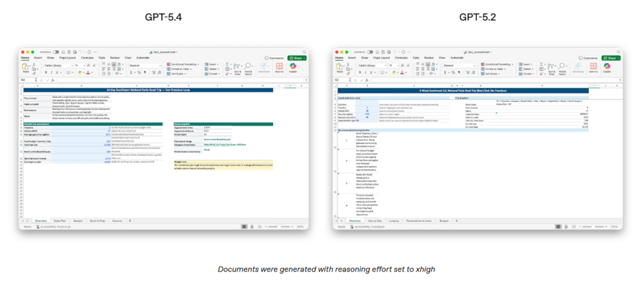Switch to the Daily Plan sheet tab
This screenshot has width=644, height=291.
coord(59,221)
